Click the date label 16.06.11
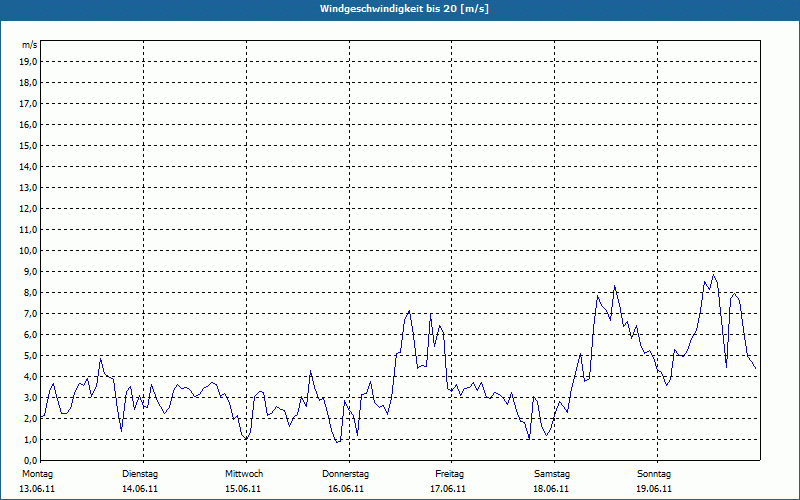Viewport: 800px width, 500px height. [346, 489]
